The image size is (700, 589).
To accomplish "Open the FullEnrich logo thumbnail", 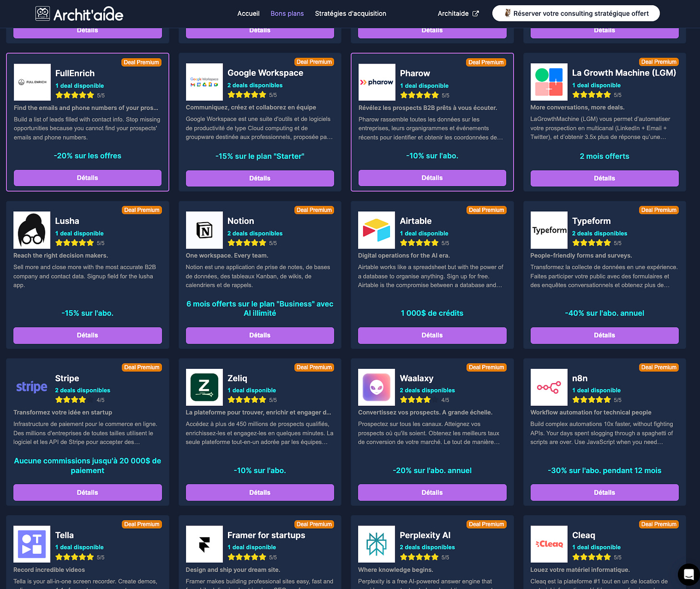I will (x=32, y=82).
